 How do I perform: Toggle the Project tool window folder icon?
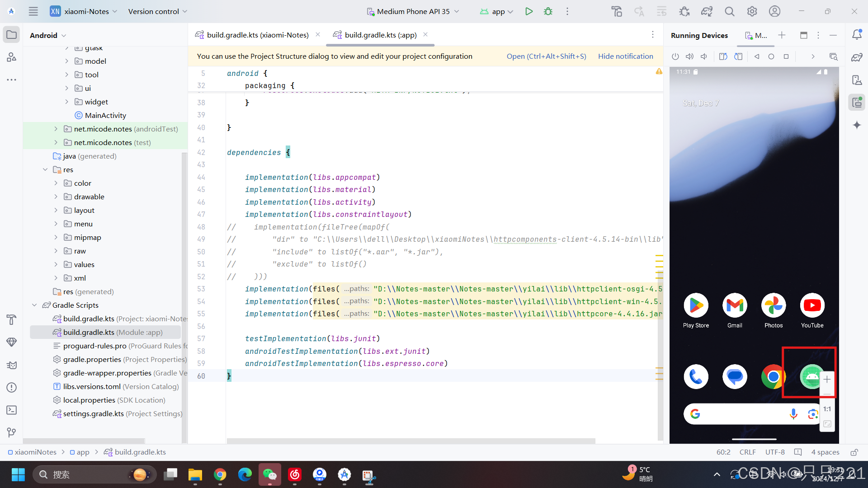(12, 35)
